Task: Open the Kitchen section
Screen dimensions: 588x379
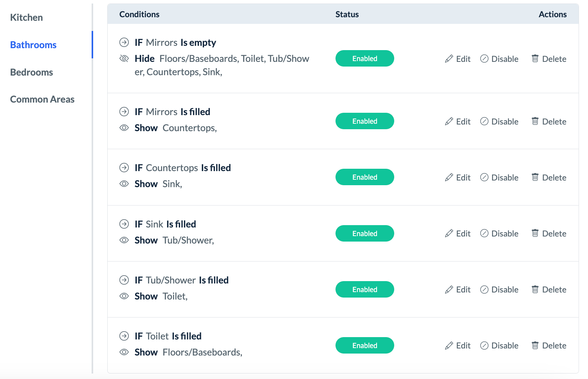Action: click(27, 18)
